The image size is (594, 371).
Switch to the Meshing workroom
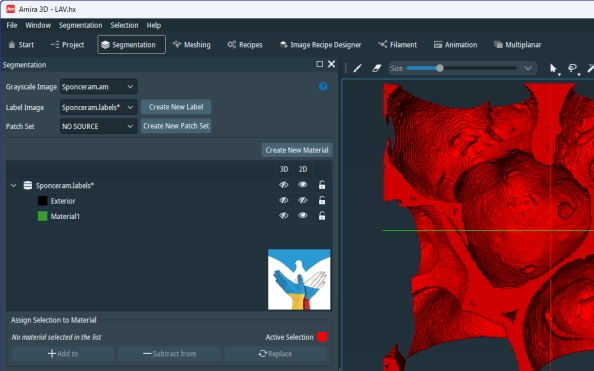click(x=191, y=45)
